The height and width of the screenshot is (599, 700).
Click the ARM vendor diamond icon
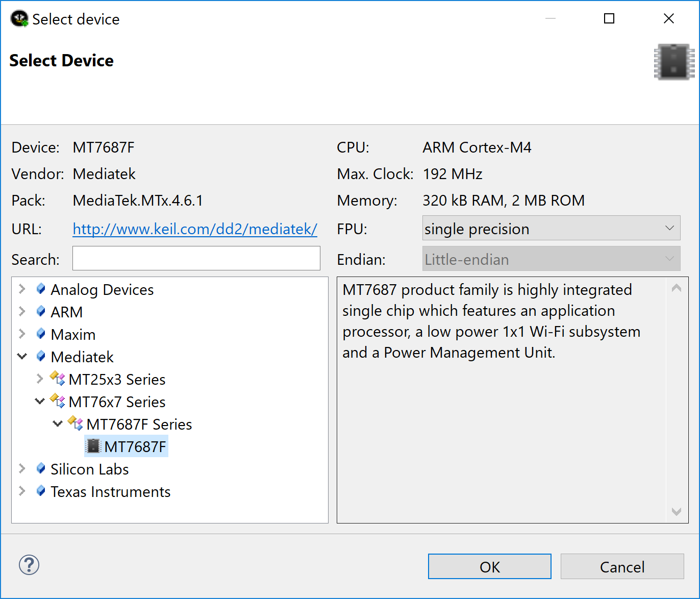tap(41, 312)
